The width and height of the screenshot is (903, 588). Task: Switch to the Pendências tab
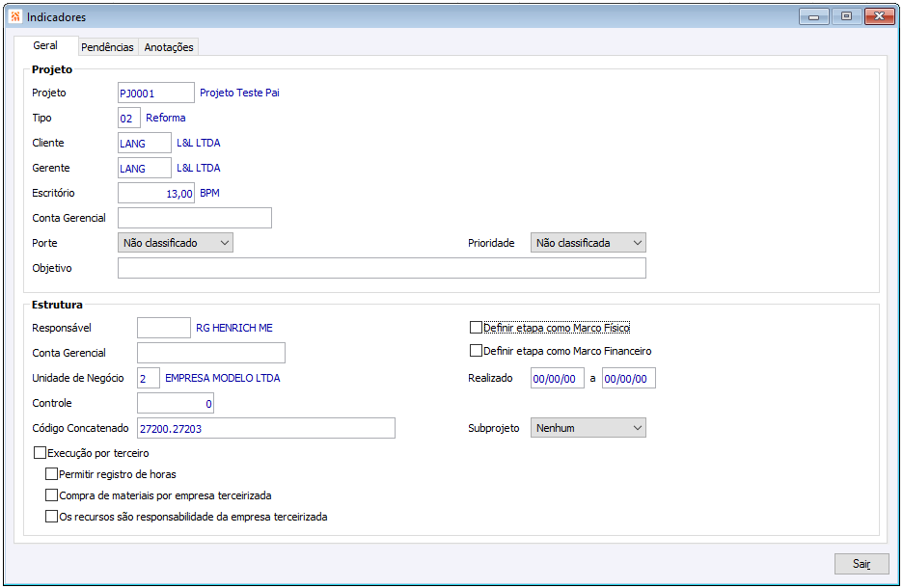pos(107,47)
